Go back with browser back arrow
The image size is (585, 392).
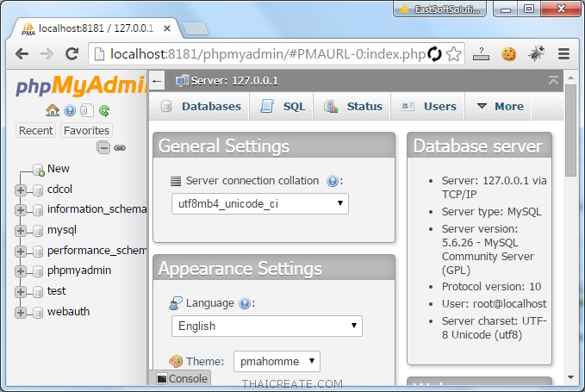[22, 54]
